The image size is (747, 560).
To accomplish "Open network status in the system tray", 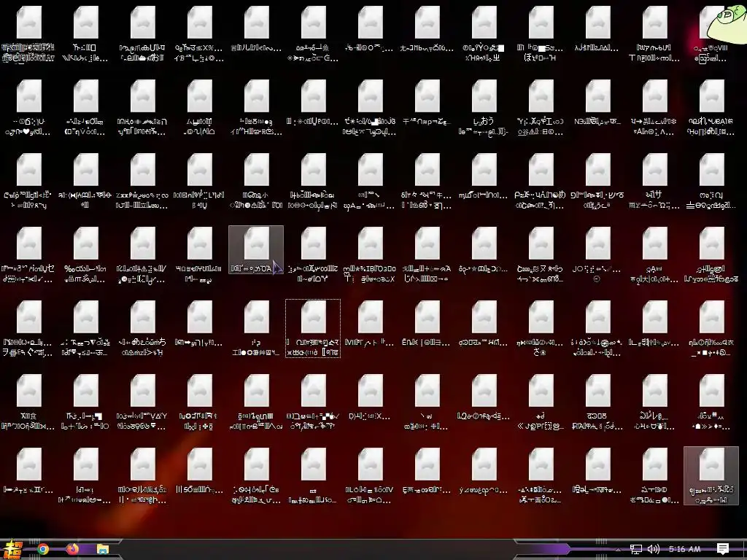I will [635, 550].
